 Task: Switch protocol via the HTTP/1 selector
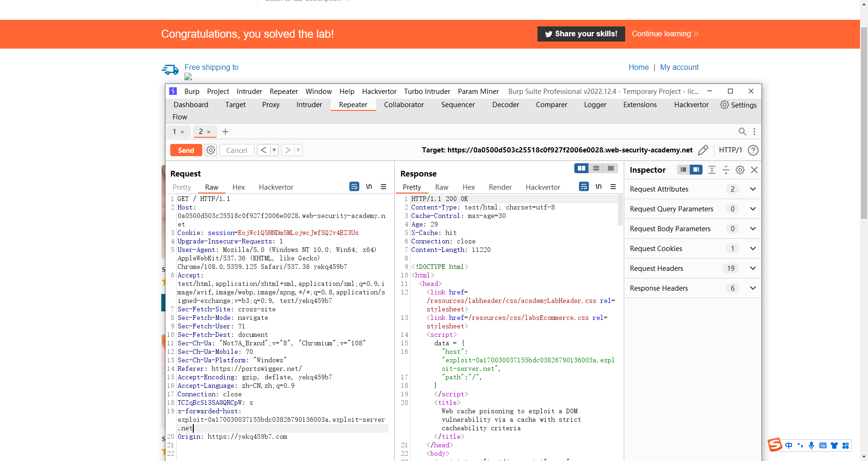click(x=730, y=150)
